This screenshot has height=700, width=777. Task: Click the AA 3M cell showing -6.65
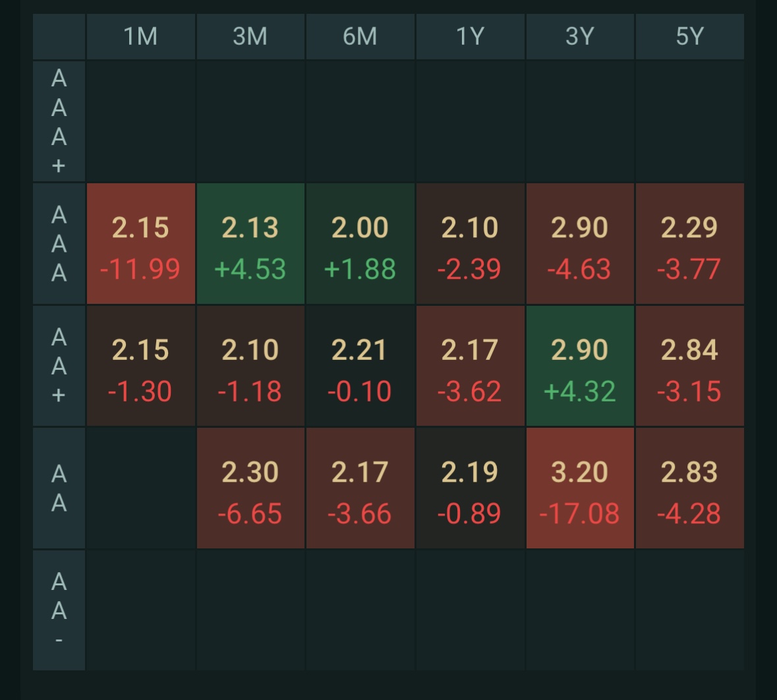tap(250, 488)
